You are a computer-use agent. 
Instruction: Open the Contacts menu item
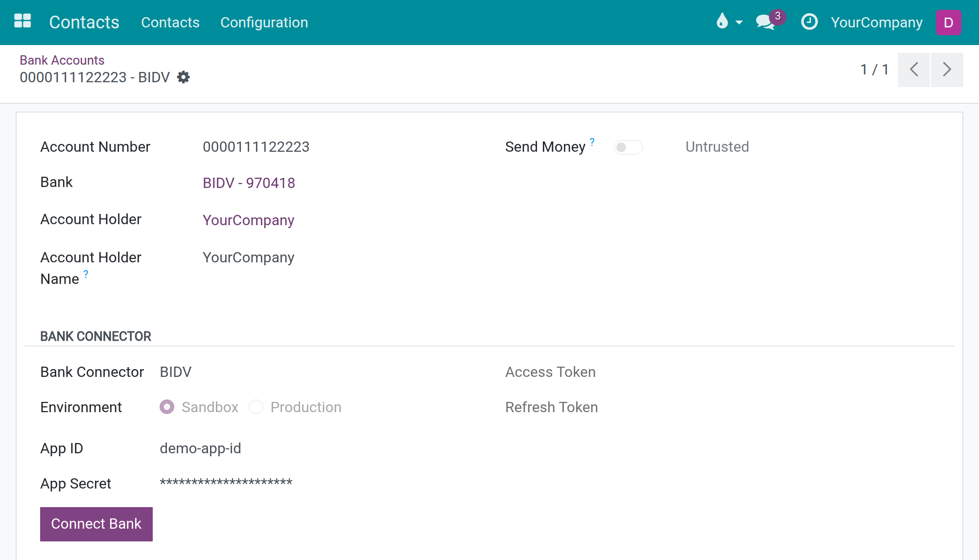(170, 23)
